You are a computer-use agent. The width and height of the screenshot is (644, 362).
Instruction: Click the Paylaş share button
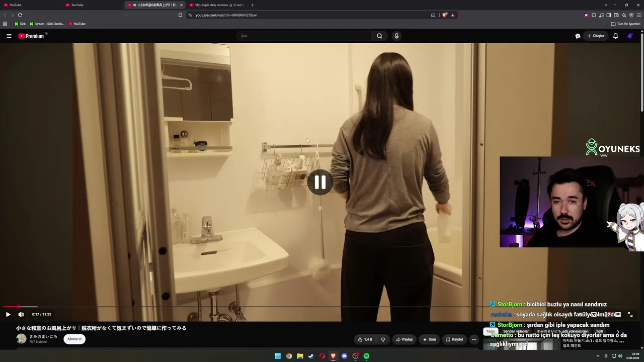404,339
